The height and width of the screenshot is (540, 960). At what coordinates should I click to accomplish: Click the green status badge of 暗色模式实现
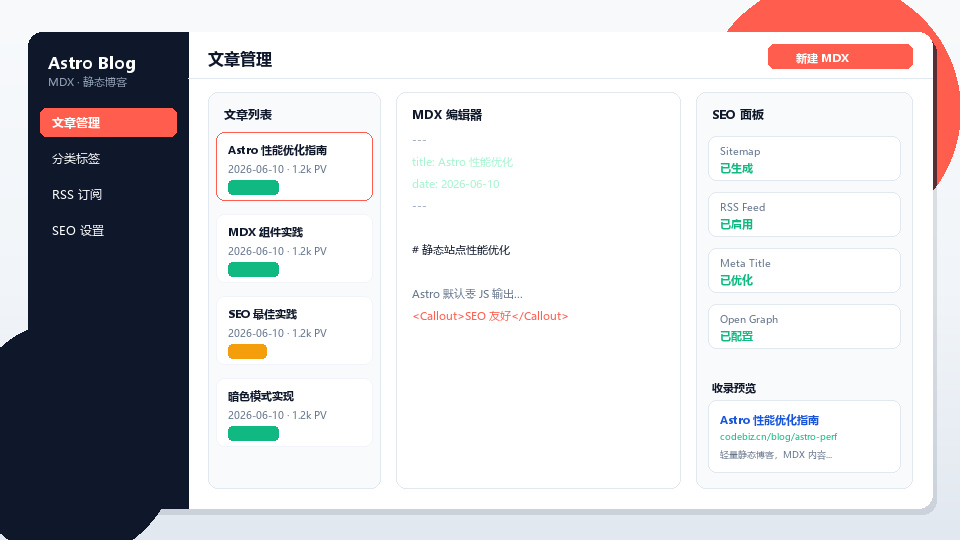[x=253, y=433]
